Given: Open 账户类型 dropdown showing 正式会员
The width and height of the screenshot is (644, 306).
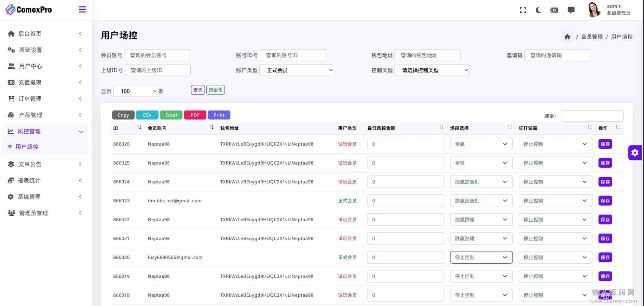Looking at the screenshot, I should point(297,70).
